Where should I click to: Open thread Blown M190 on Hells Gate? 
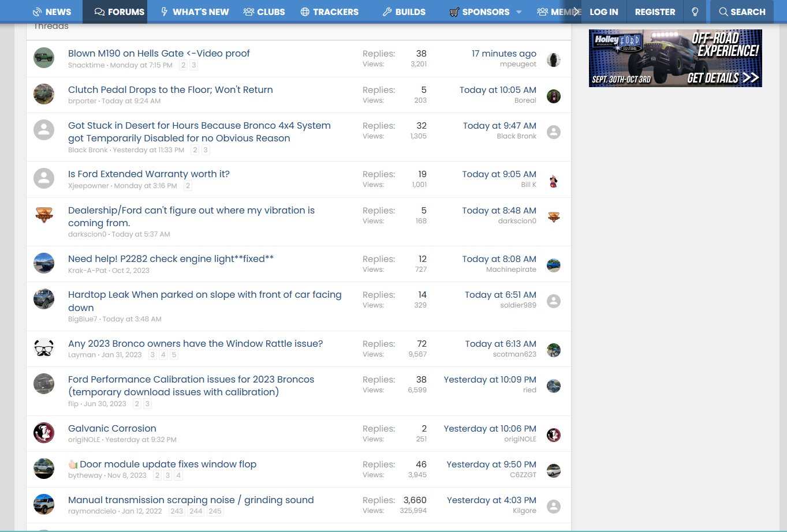[x=159, y=53]
